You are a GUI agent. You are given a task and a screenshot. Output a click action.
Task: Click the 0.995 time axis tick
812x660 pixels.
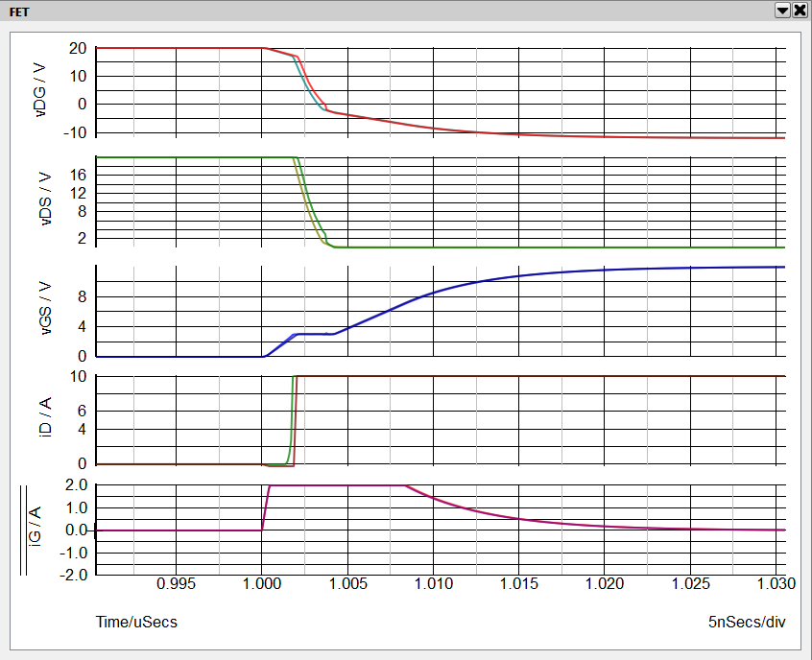pos(176,583)
